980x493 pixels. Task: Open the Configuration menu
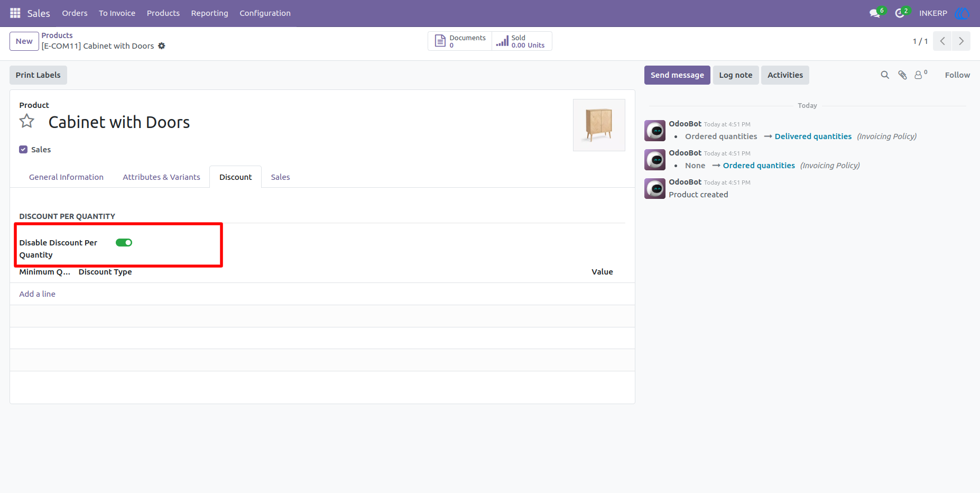click(x=265, y=13)
